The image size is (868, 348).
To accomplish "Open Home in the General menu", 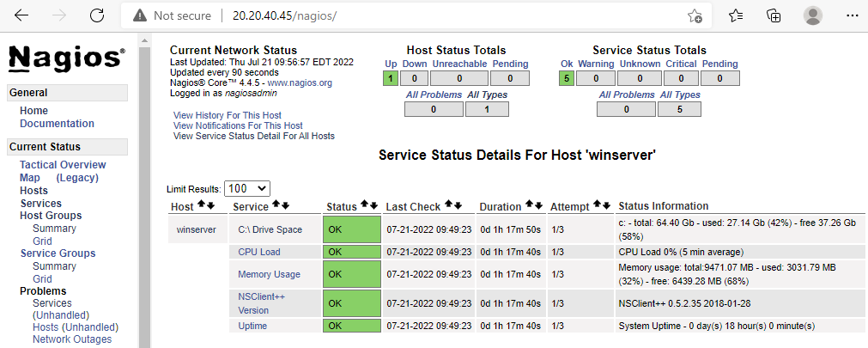I will [33, 110].
